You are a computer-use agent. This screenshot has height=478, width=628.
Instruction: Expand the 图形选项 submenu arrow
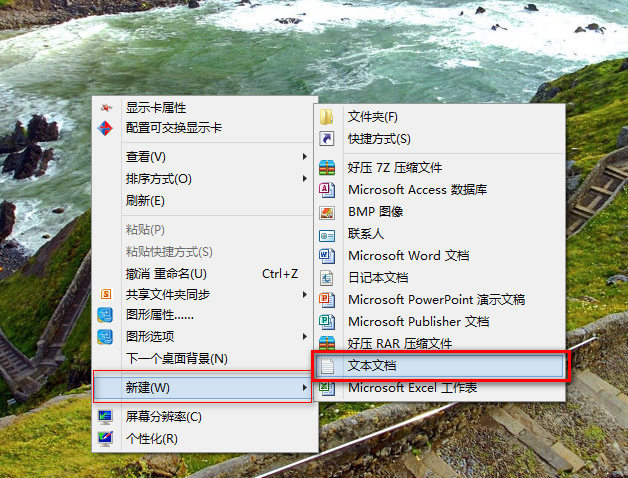coord(305,337)
